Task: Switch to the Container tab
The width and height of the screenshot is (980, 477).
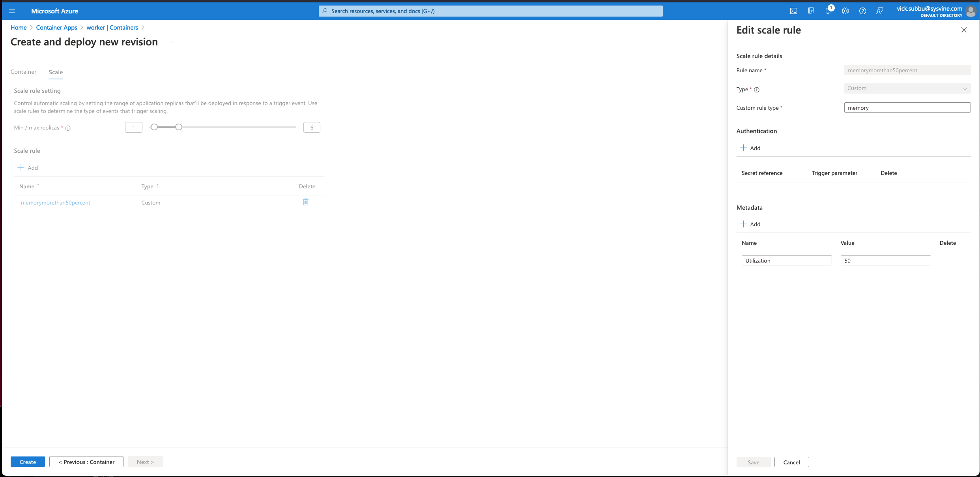Action: (x=23, y=72)
